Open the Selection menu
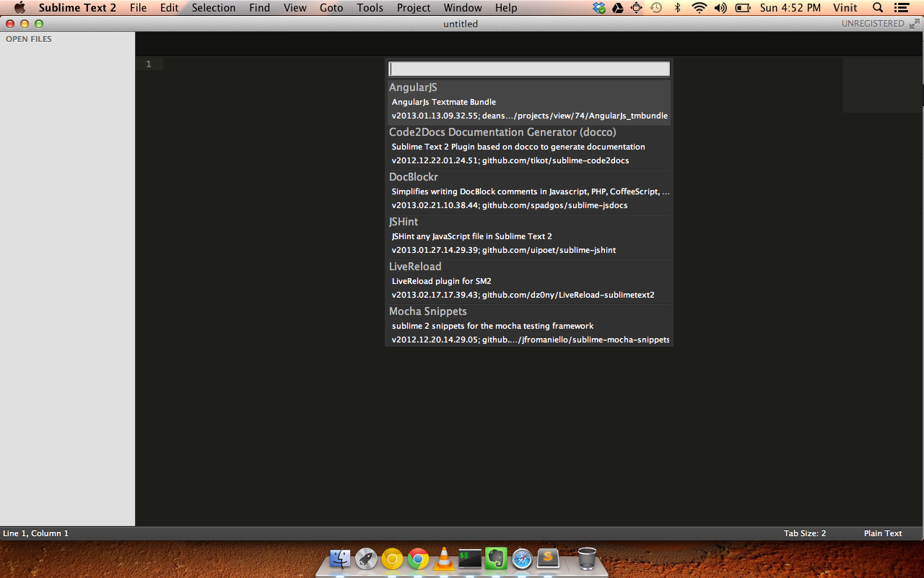The height and width of the screenshot is (578, 924). point(214,8)
